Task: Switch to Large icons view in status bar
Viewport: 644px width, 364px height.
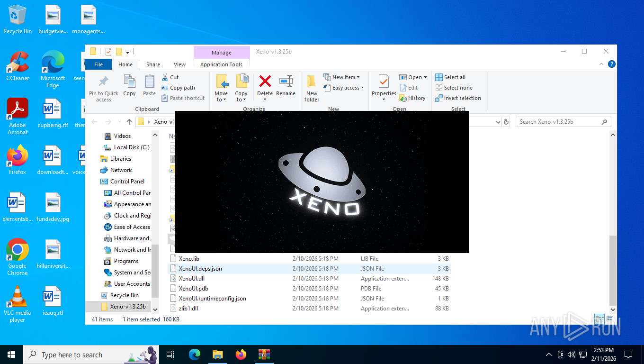Action: [x=609, y=319]
